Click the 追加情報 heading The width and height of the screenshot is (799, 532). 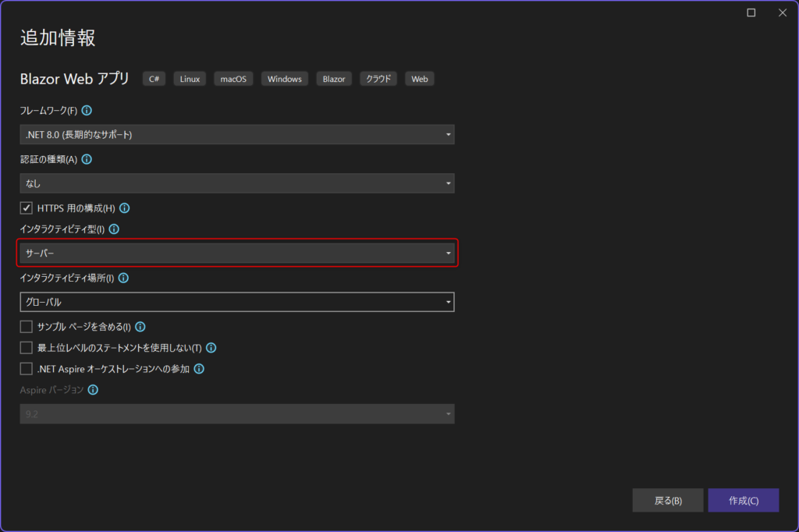pos(58,37)
